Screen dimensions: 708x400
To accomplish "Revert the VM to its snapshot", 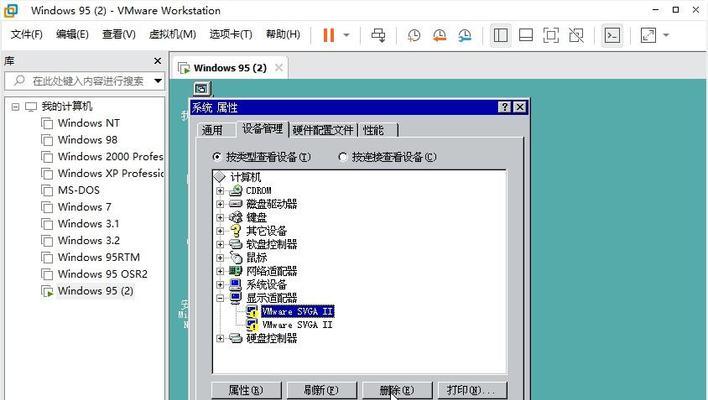I will point(439,35).
